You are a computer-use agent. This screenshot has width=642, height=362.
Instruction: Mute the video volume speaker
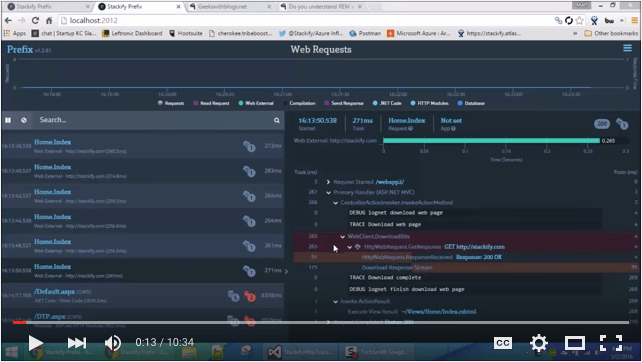(x=112, y=343)
